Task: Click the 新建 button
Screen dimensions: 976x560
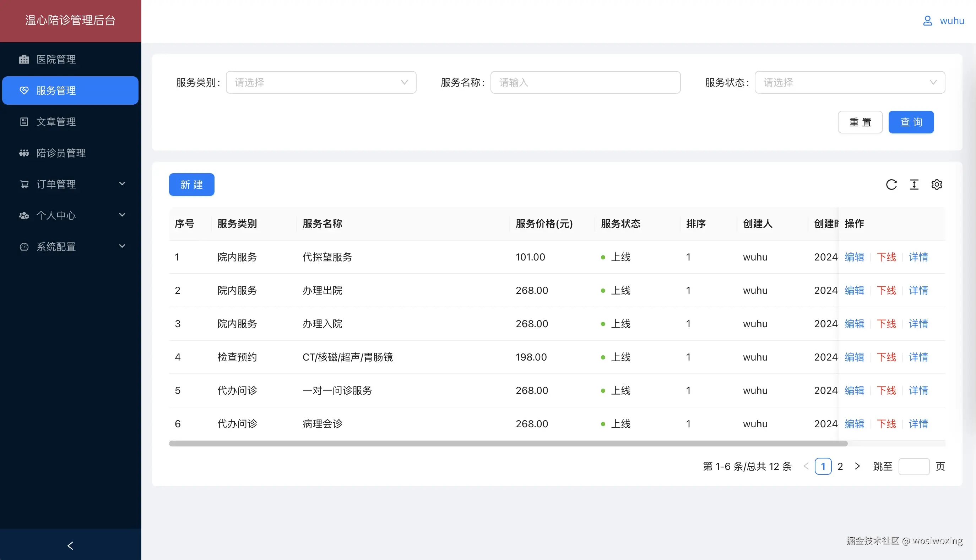Action: 192,185
